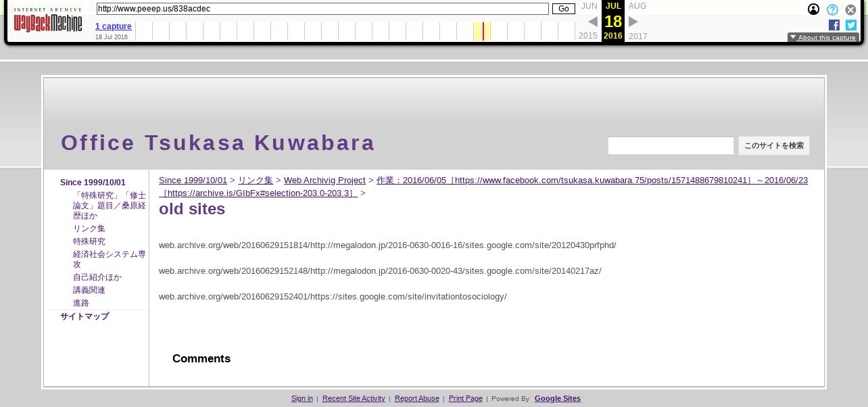Select AUG month
This screenshot has width=868, height=407.
[x=637, y=6]
